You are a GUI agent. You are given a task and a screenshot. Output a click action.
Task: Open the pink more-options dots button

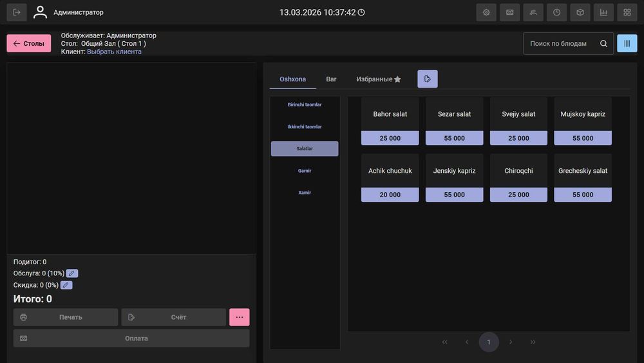(240, 317)
